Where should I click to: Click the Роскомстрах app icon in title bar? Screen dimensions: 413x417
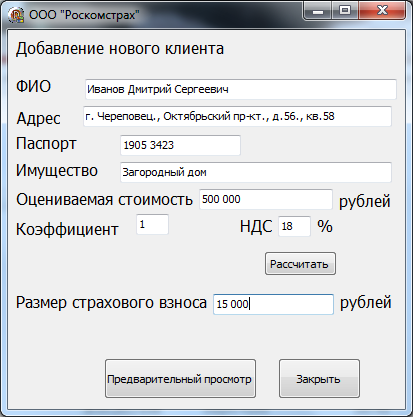[16, 15]
